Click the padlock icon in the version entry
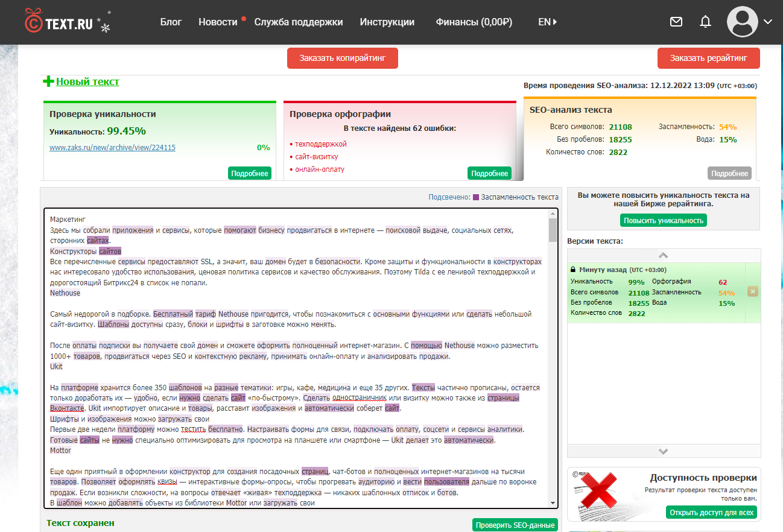Viewport: 783px width, 532px height. tap(572, 270)
